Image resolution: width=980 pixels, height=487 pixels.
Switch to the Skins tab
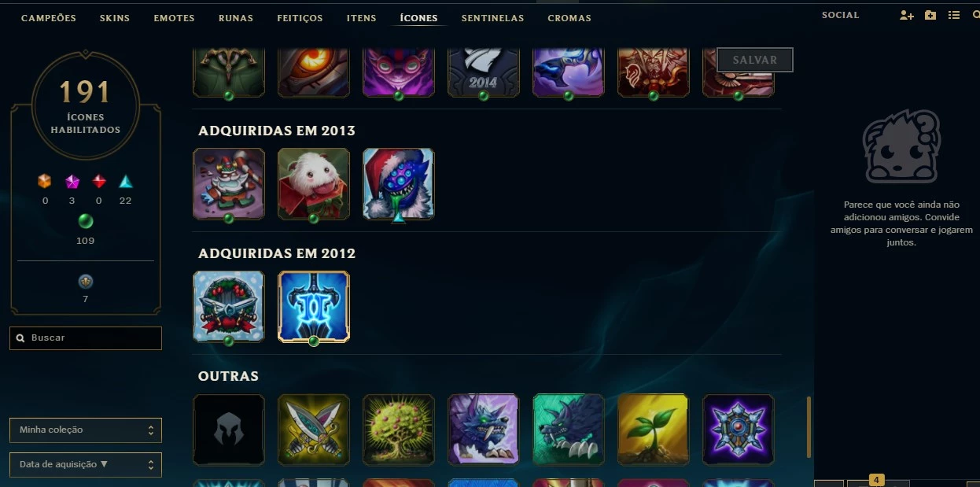click(115, 18)
